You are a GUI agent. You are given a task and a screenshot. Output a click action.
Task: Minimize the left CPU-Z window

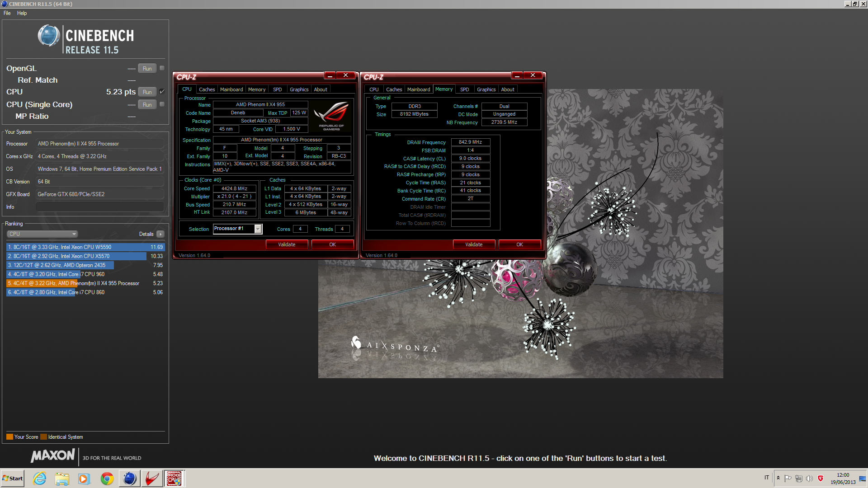tap(330, 75)
